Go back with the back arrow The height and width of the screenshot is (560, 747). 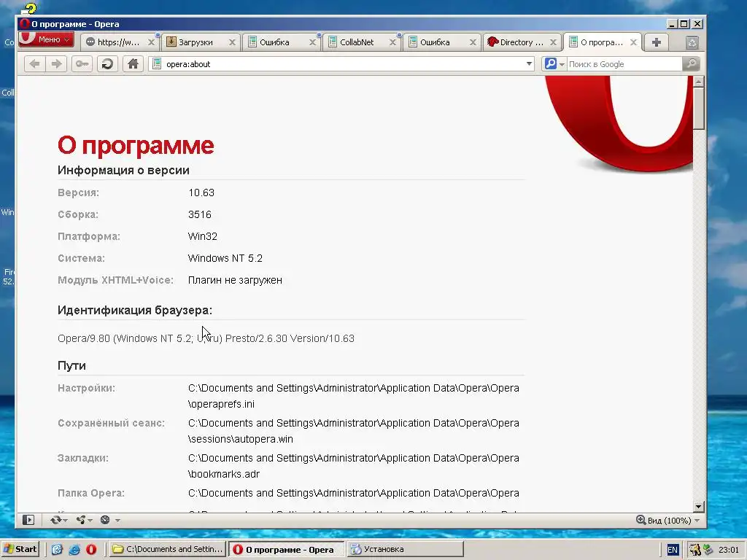pyautogui.click(x=35, y=64)
